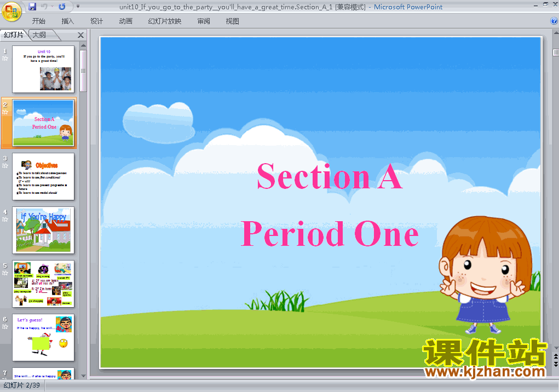Switch to the 大纲 outline tab

click(39, 35)
